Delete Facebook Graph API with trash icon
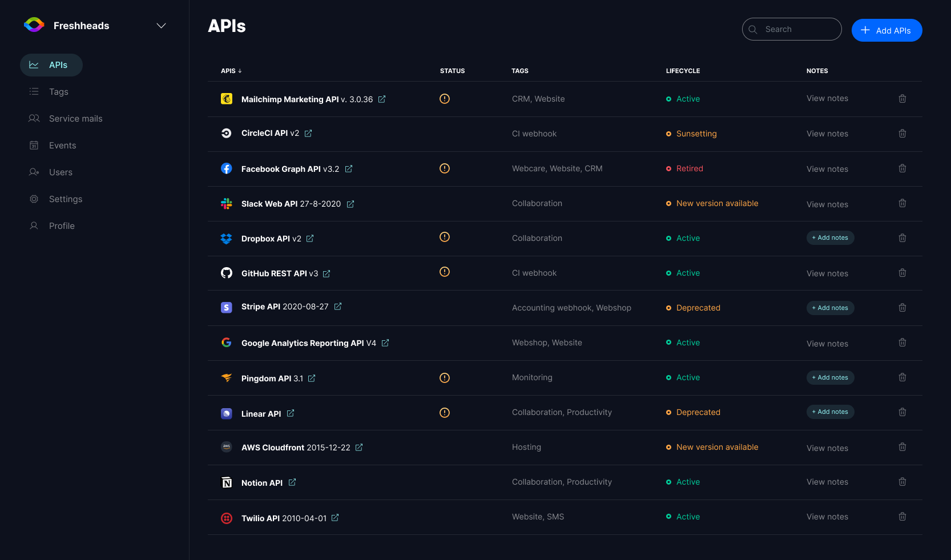The height and width of the screenshot is (560, 951). click(x=902, y=168)
